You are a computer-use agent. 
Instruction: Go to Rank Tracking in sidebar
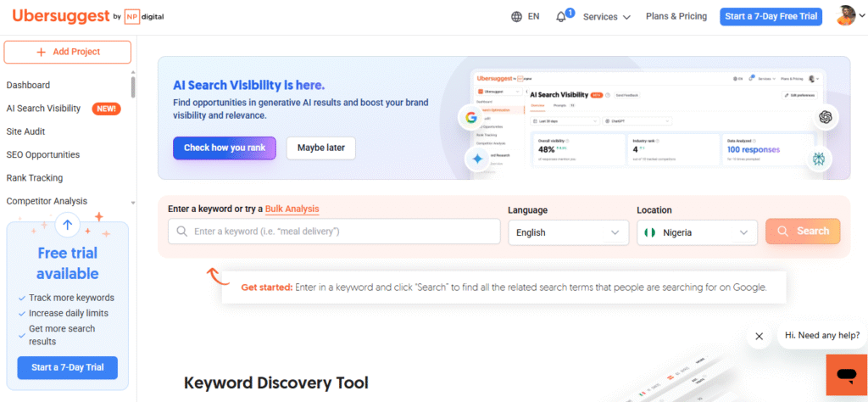[x=35, y=178]
